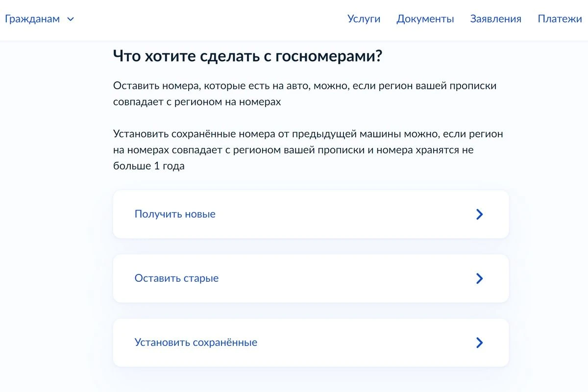Screen dimensions: 588x392
Task: Choose the Установить сохранённые option
Action: (x=311, y=343)
